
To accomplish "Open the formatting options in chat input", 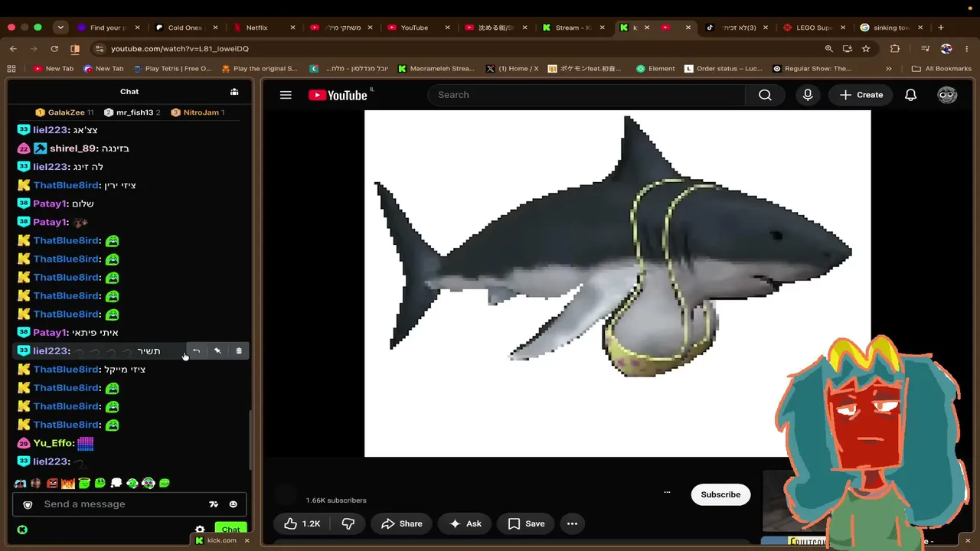I will tap(214, 504).
